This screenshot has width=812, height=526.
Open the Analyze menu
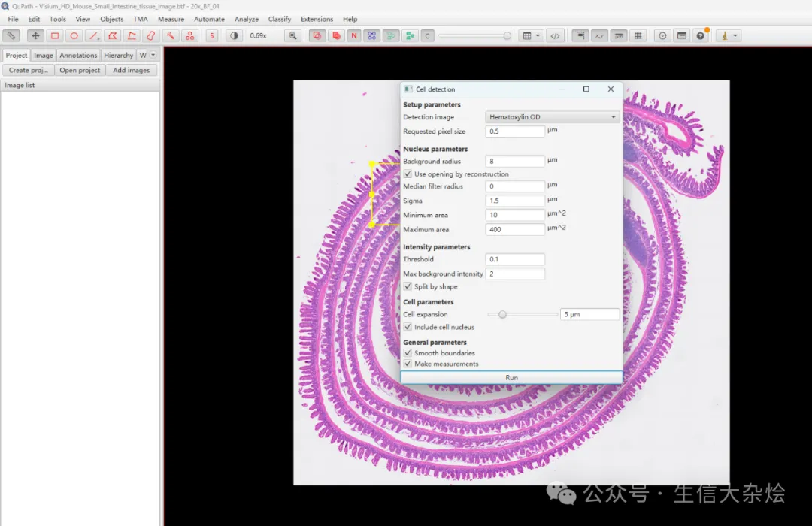coord(247,19)
